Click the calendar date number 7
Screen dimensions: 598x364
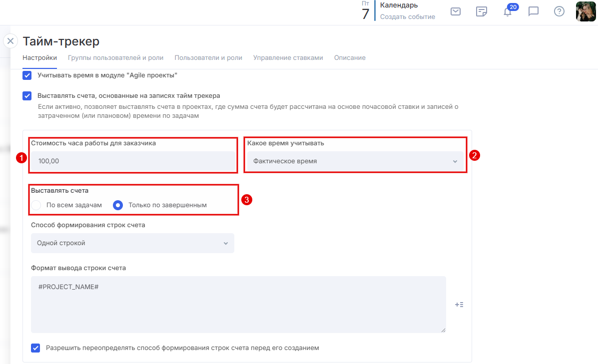click(x=365, y=14)
